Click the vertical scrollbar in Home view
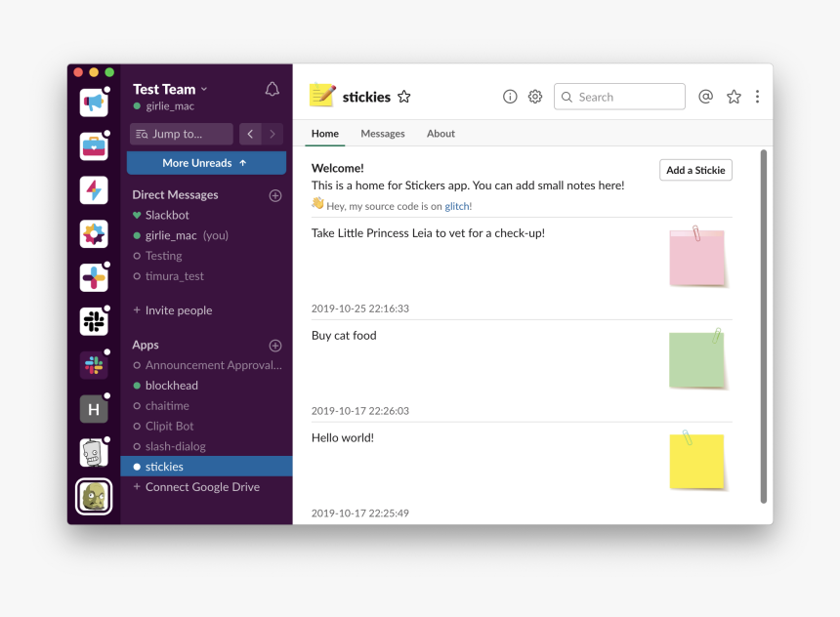840x617 pixels. (764, 327)
